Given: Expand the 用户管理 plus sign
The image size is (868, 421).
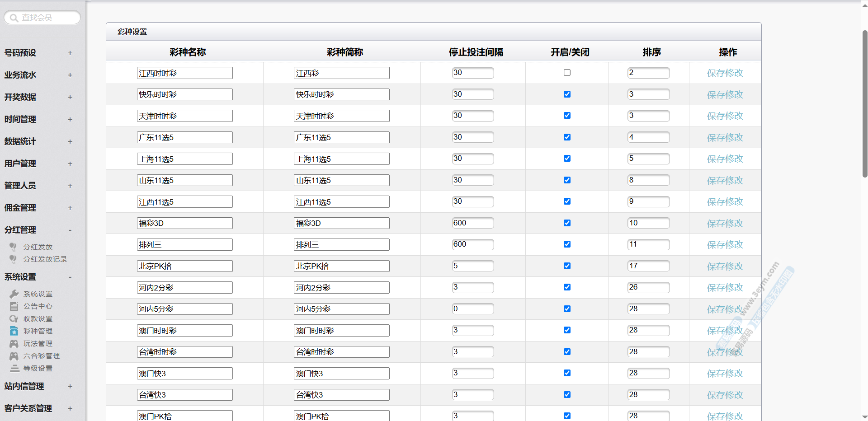Looking at the screenshot, I should (70, 164).
